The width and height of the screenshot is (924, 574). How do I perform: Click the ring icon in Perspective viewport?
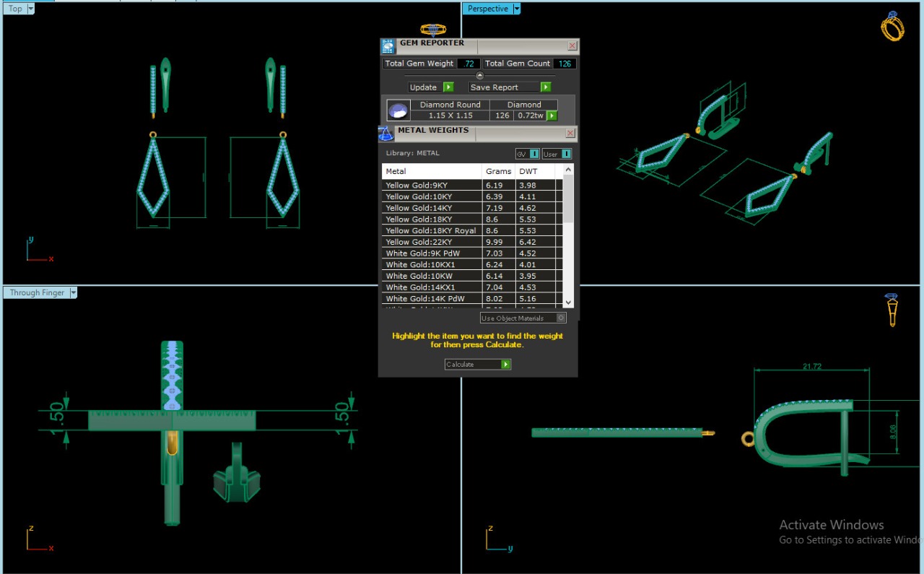[x=892, y=27]
